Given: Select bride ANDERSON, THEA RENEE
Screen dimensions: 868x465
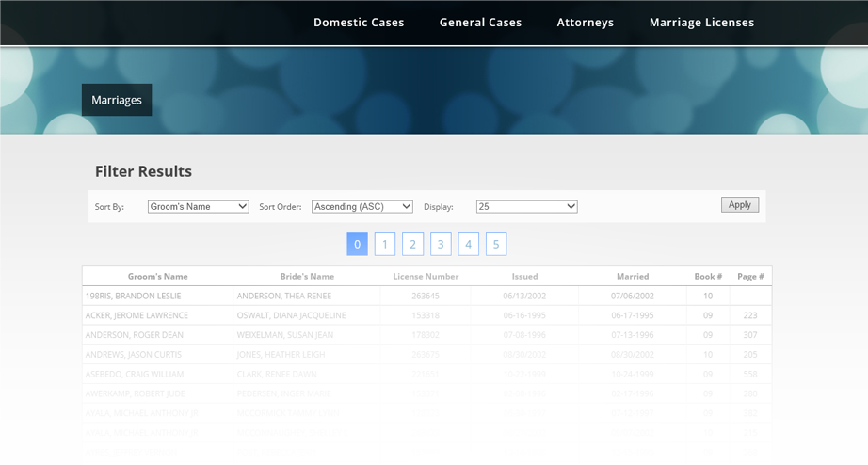Looking at the screenshot, I should [x=284, y=297].
